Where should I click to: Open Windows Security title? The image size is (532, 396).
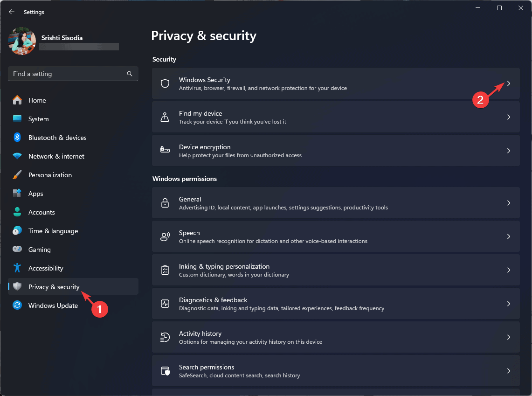205,80
